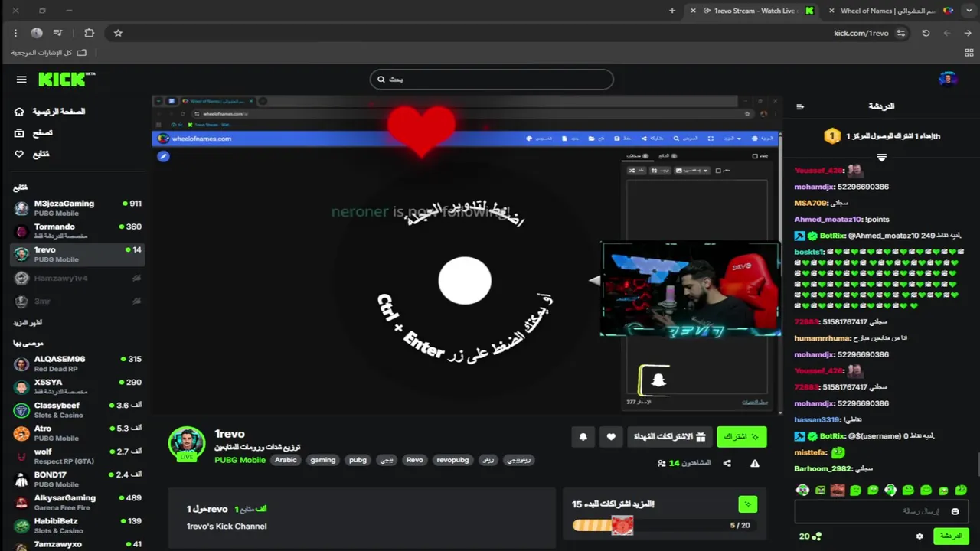Select the 1revo Stream browser tab

click(x=754, y=11)
